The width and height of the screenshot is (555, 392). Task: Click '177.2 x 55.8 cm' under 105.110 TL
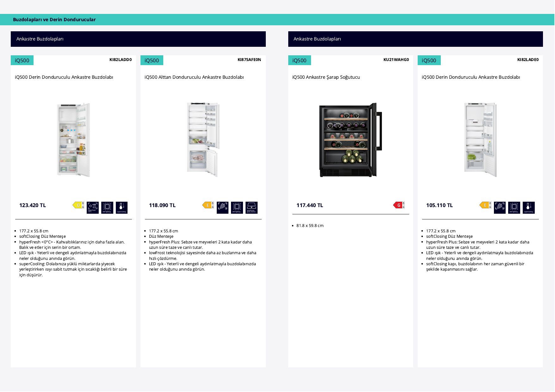click(x=441, y=231)
